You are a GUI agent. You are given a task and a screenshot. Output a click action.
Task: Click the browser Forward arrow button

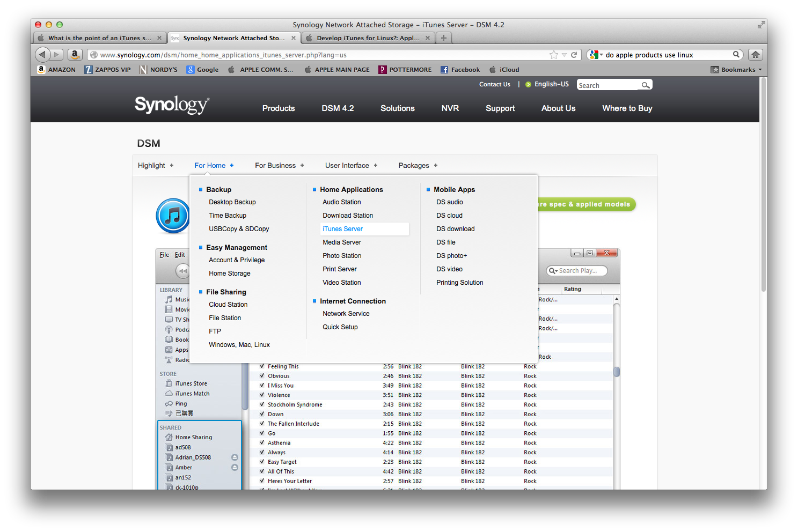pos(57,55)
